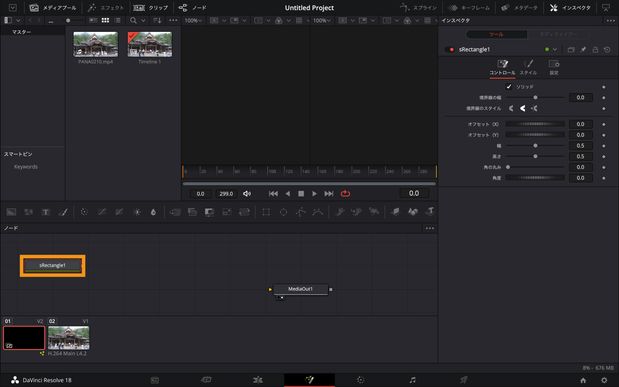Select the sRectangle1 node in node editor
The height and width of the screenshot is (387, 619).
coord(53,265)
